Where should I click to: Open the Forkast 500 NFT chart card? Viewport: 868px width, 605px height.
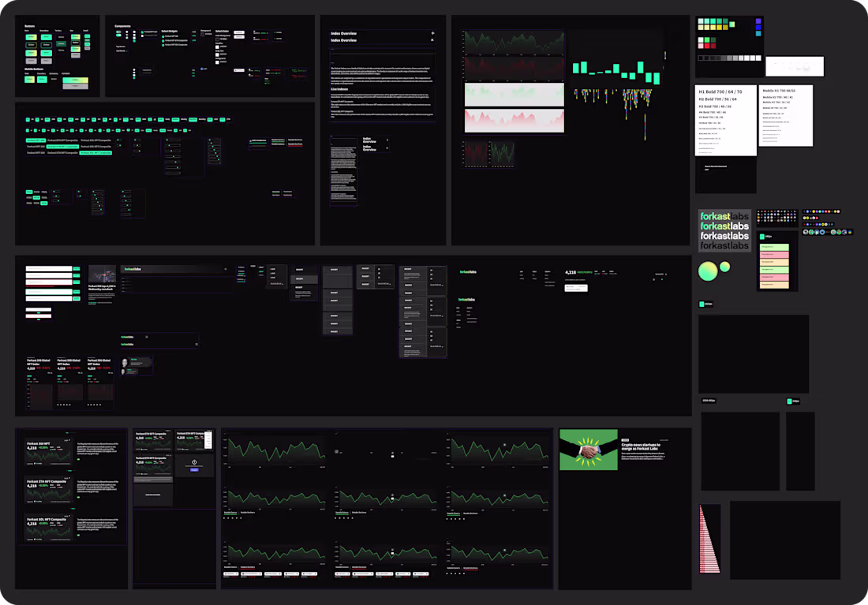(x=49, y=454)
